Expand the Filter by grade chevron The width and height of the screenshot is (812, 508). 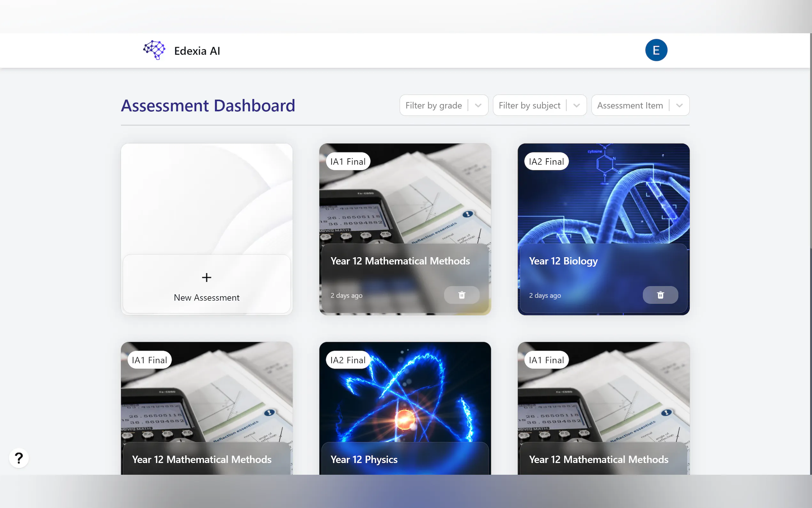point(478,106)
